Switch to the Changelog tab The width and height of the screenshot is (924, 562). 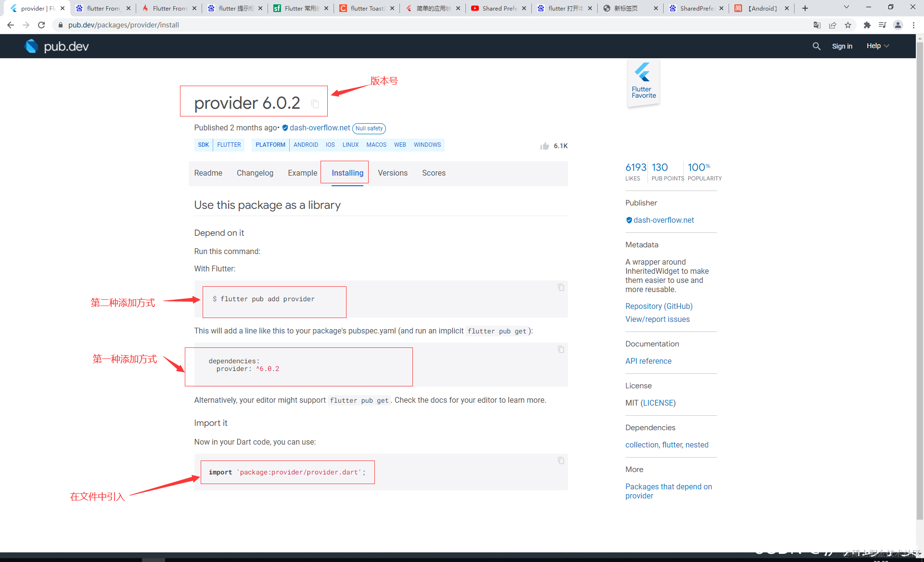255,173
